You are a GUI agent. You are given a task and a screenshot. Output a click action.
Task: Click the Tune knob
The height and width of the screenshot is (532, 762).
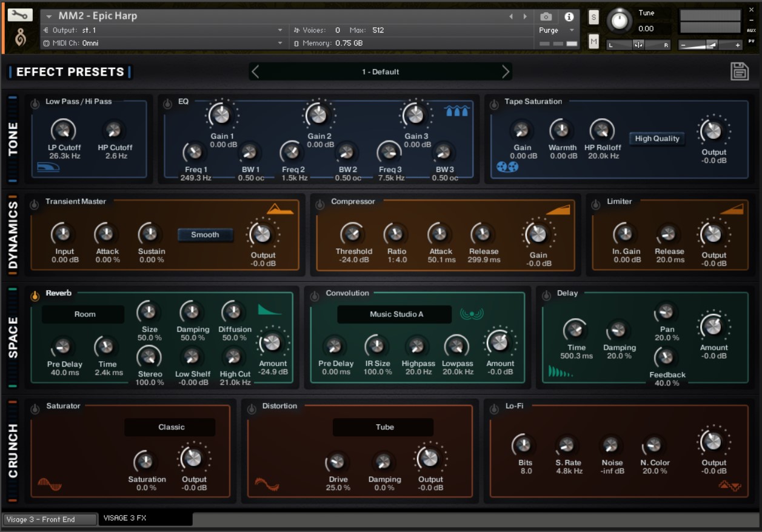tap(619, 21)
